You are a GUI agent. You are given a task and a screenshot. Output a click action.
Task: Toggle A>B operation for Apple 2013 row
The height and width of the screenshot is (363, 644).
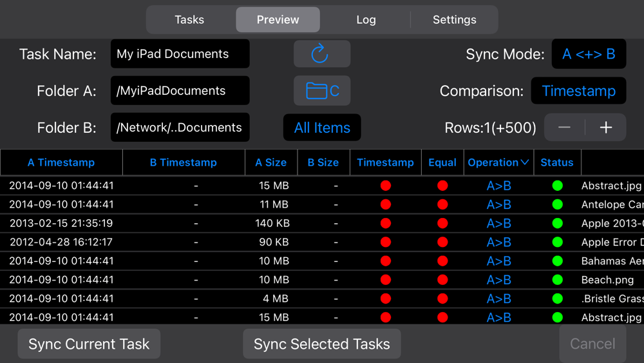(x=498, y=223)
